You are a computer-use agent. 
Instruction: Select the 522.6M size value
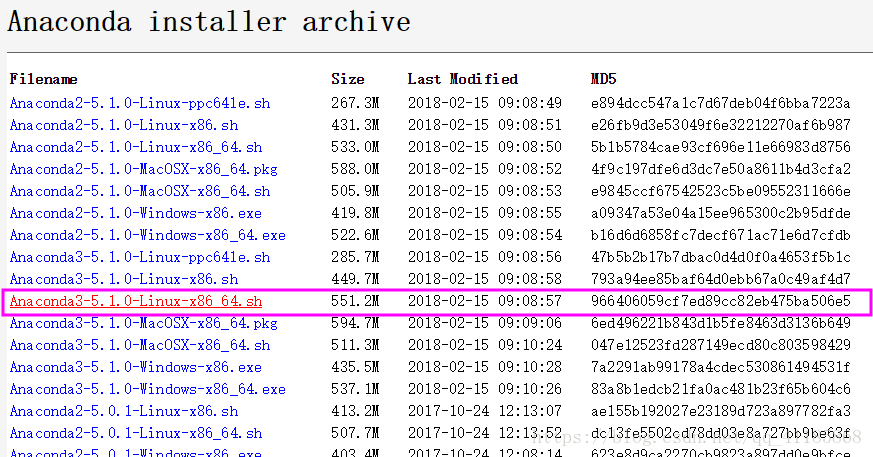click(x=355, y=235)
